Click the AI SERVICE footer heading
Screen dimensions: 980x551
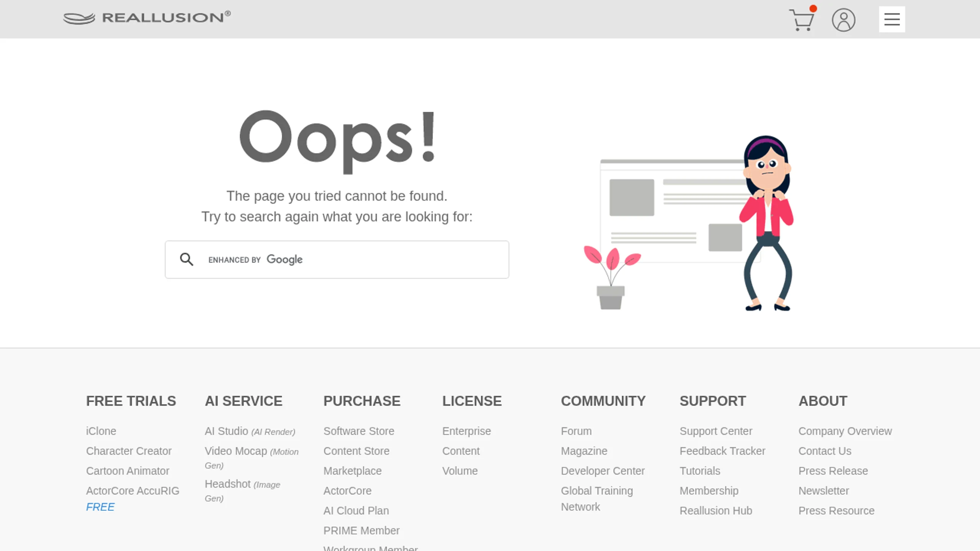pos(243,401)
